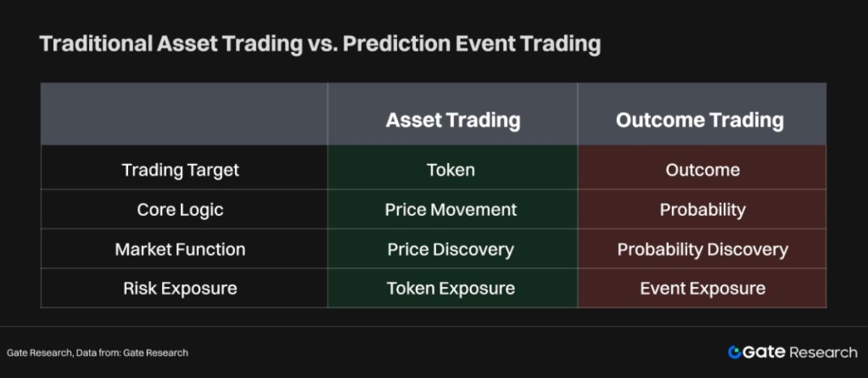Click the data source footer text
This screenshot has height=378, width=868.
point(98,353)
